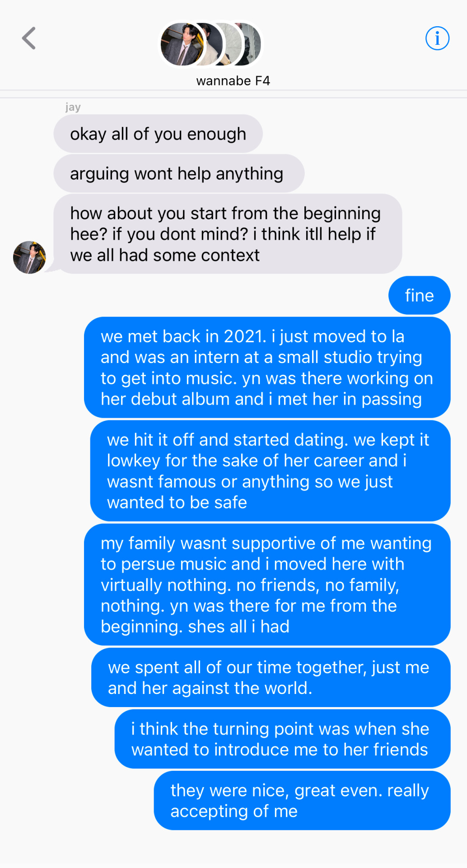Tap the "how about you start" message
Screen dimensions: 467x868
click(228, 234)
